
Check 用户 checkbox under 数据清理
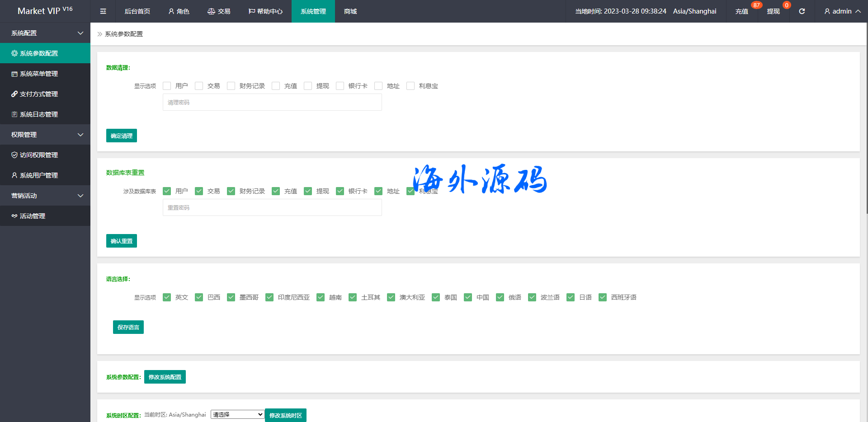(167, 86)
